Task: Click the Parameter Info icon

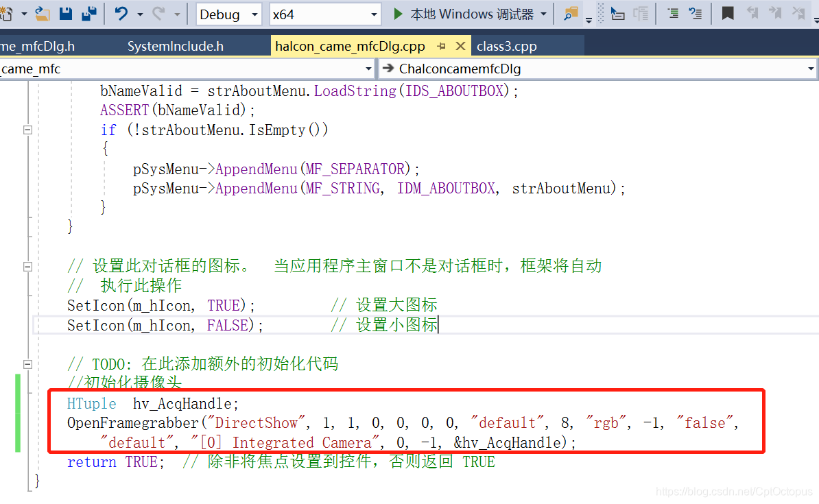Action: tap(641, 14)
